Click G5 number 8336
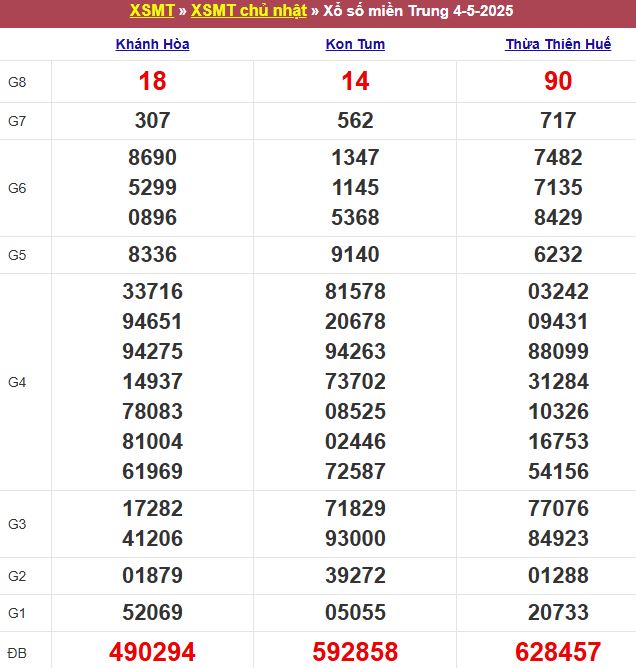636x668 pixels. click(x=153, y=254)
